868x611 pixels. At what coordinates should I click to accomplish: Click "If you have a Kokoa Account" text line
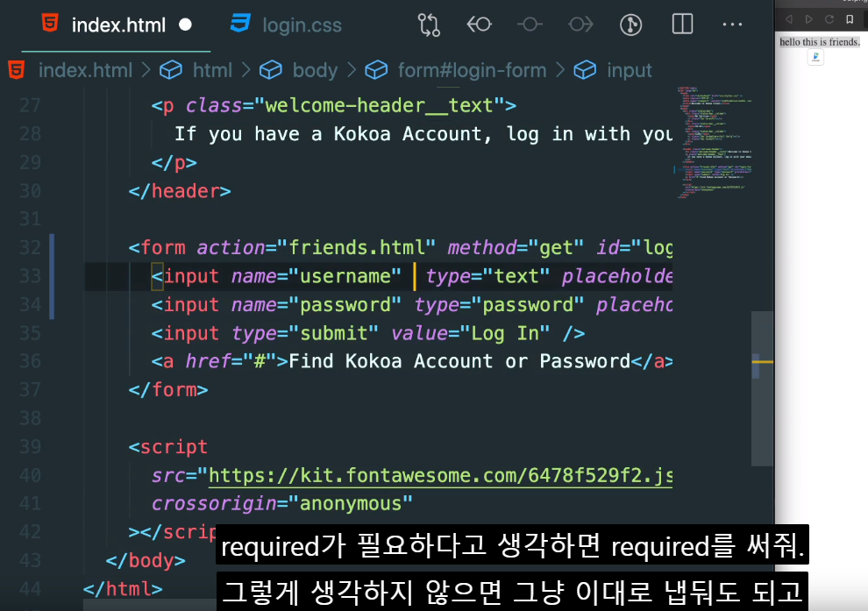point(423,134)
